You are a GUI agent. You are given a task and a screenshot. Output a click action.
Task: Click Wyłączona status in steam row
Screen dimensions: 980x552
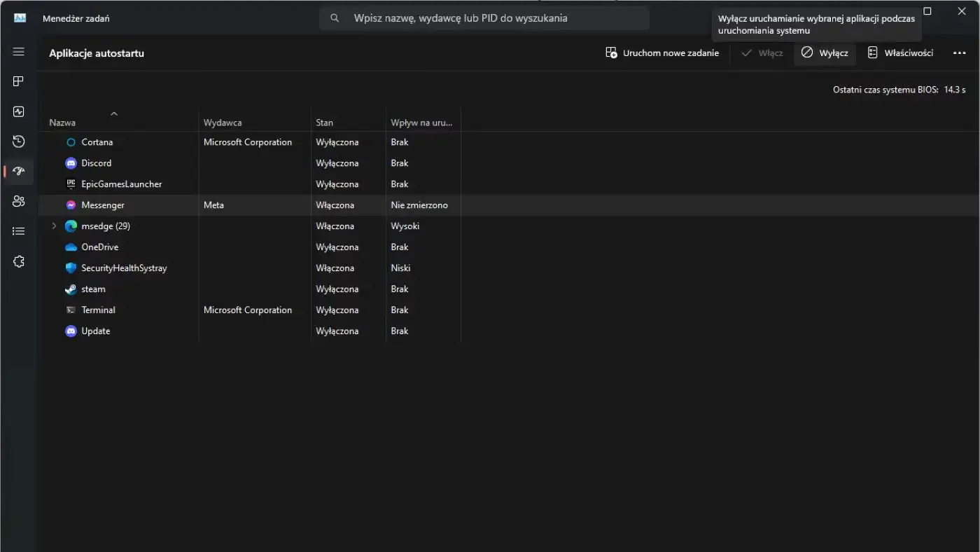click(x=337, y=289)
